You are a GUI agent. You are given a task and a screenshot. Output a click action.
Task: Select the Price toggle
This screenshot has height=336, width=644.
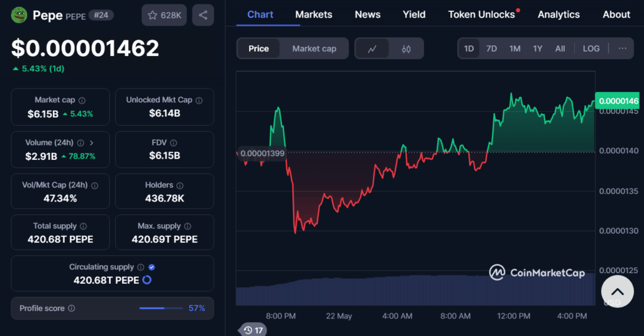point(258,48)
